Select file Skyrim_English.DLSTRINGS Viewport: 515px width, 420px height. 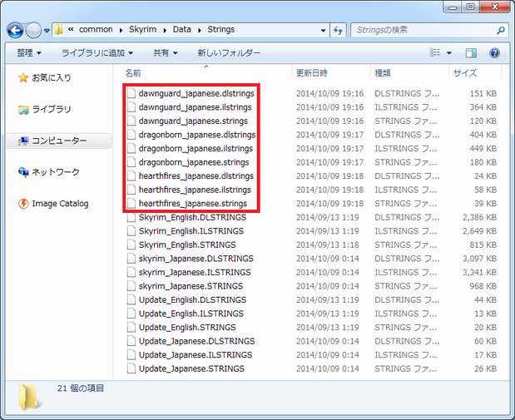pos(192,217)
